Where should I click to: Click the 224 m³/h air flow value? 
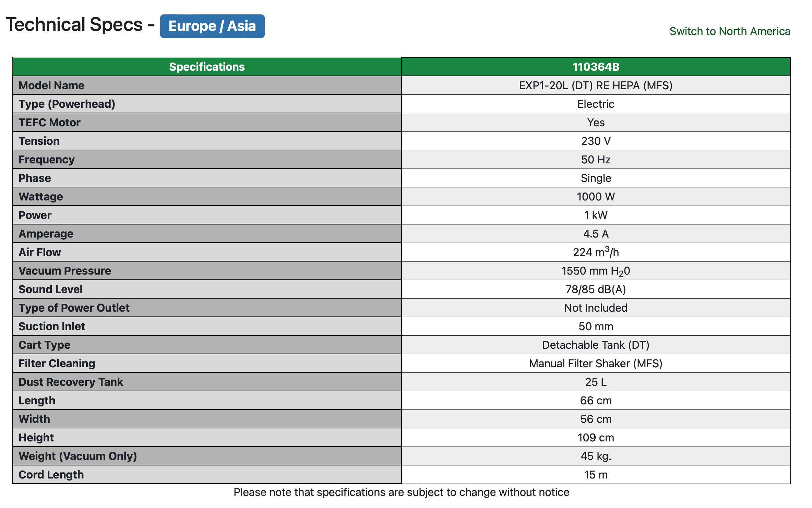click(x=596, y=252)
